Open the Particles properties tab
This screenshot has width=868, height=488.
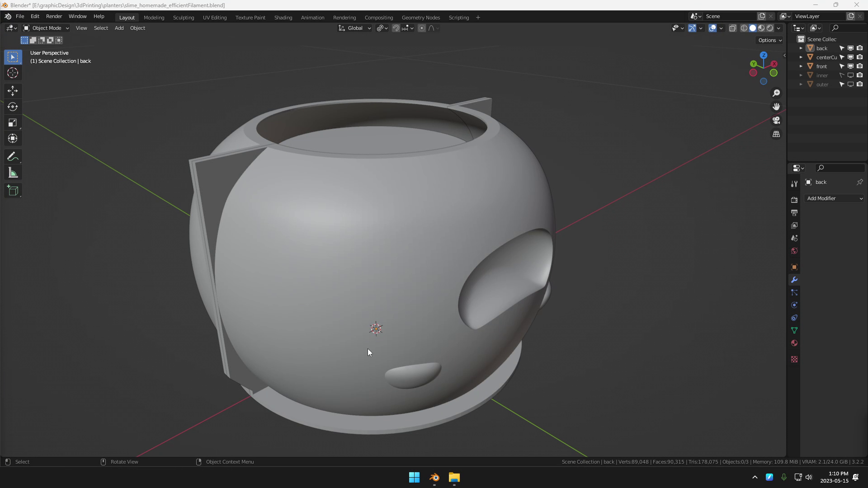pos(794,292)
